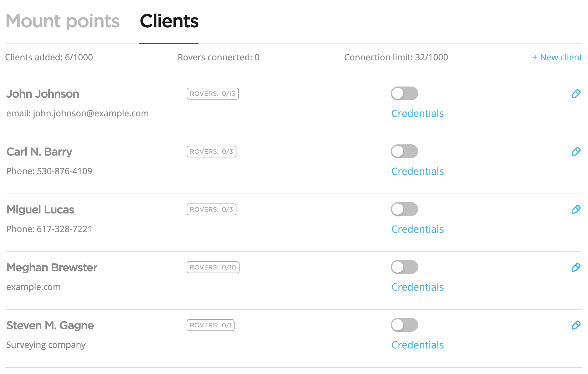
Task: Open Credentials for John Johnson
Action: coord(417,114)
